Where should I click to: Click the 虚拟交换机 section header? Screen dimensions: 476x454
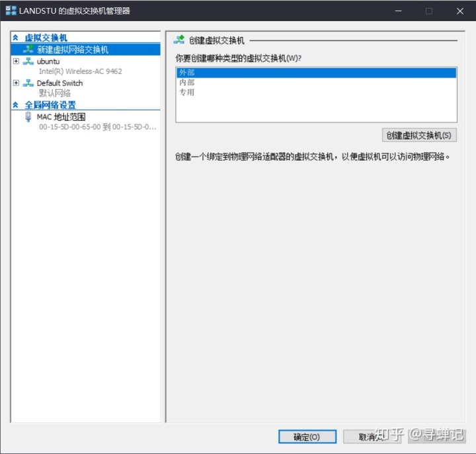click(46, 38)
